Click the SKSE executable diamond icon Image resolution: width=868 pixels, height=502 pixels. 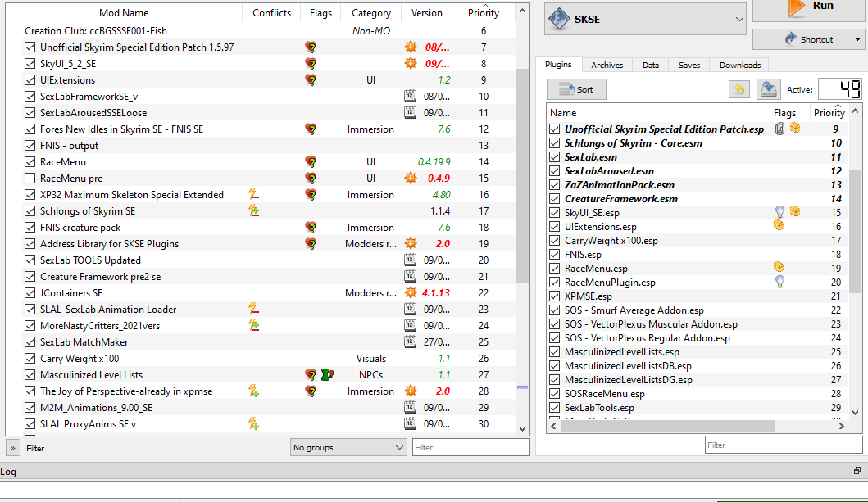click(559, 19)
